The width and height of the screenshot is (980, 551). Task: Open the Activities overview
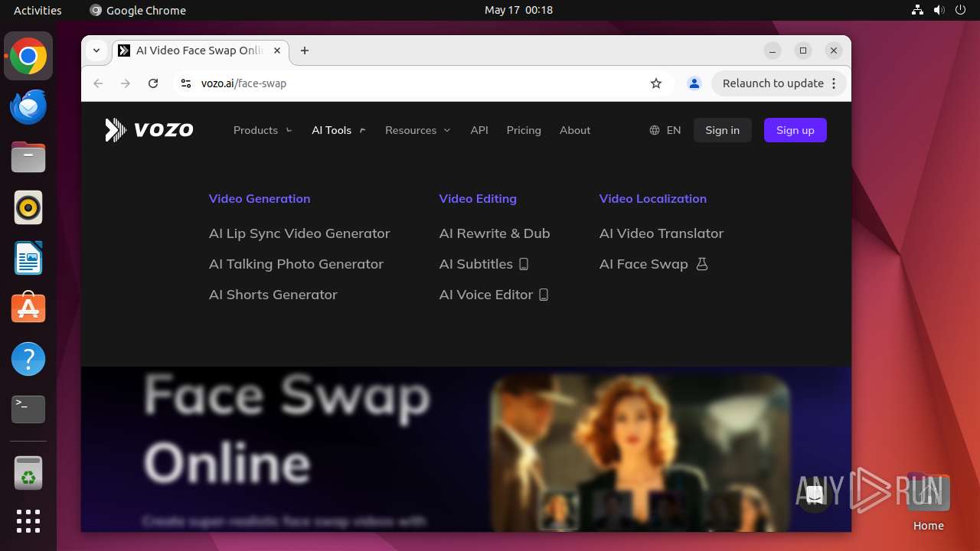pos(38,10)
